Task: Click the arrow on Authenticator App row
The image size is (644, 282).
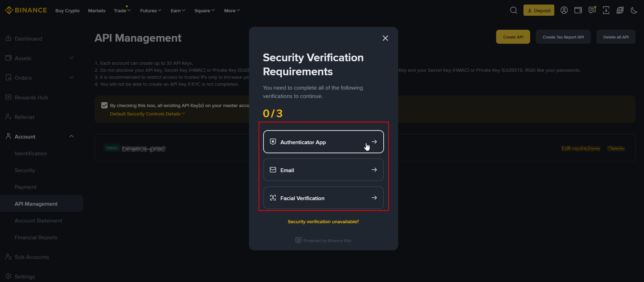Action: (x=374, y=142)
